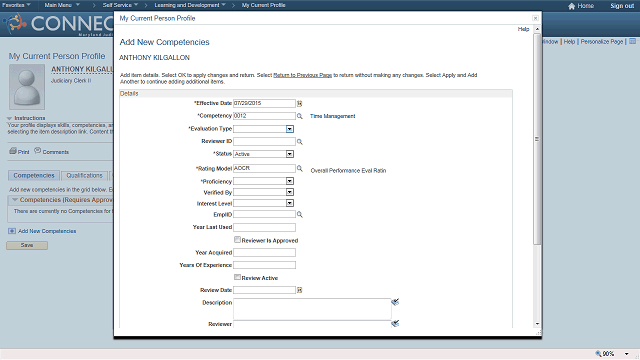
Task: Switch to the Competencies tab
Action: point(34,176)
